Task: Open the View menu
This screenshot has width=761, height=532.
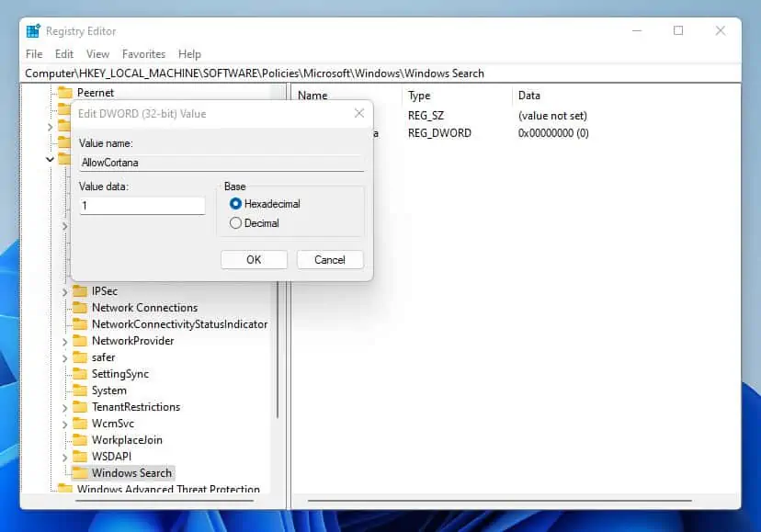Action: tap(97, 54)
